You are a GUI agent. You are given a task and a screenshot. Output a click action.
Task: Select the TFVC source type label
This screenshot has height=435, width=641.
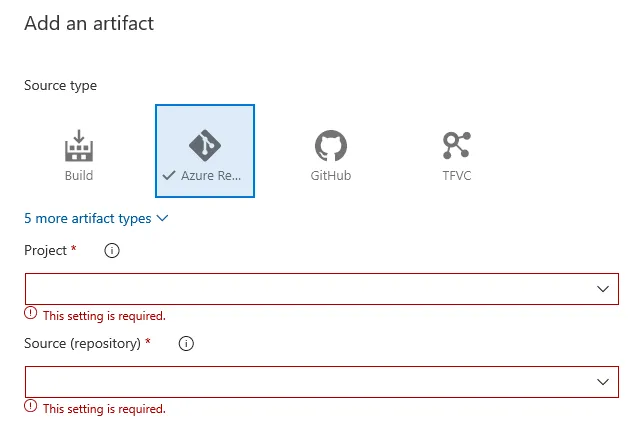tap(456, 176)
